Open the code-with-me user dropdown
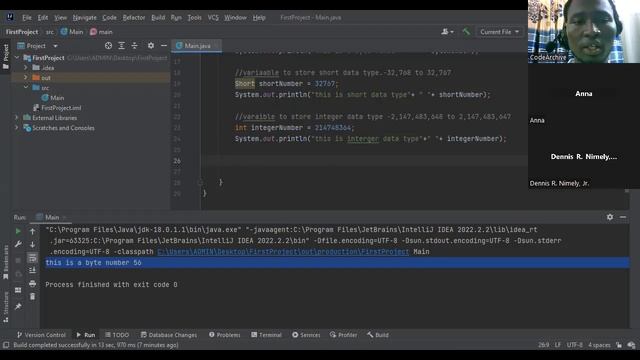This screenshot has width=640, height=360. point(447,32)
